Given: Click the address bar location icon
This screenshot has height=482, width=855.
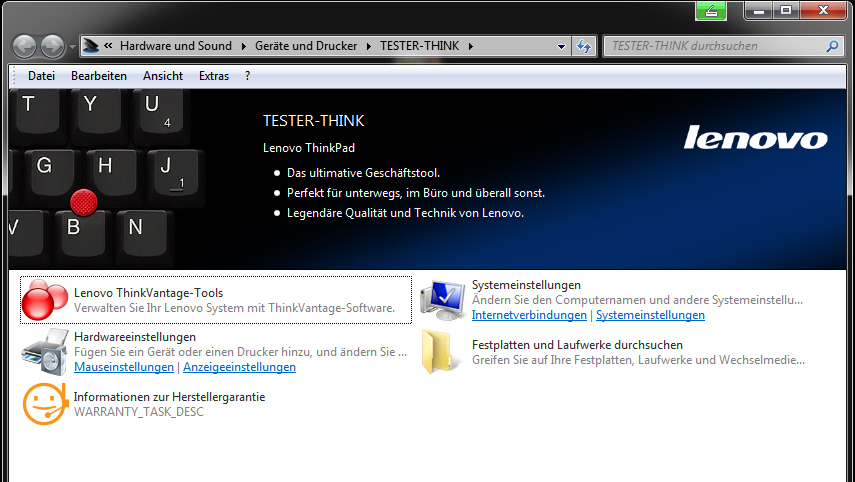Looking at the screenshot, I should (x=91, y=46).
